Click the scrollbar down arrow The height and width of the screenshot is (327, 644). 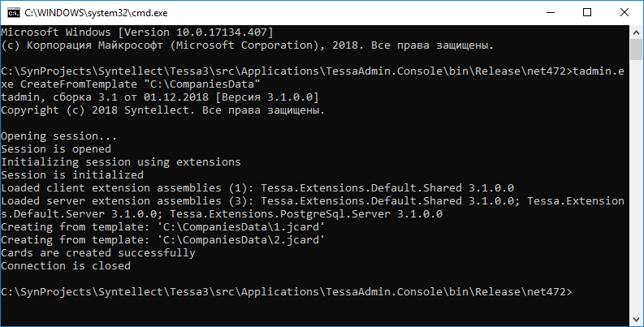[636, 319]
